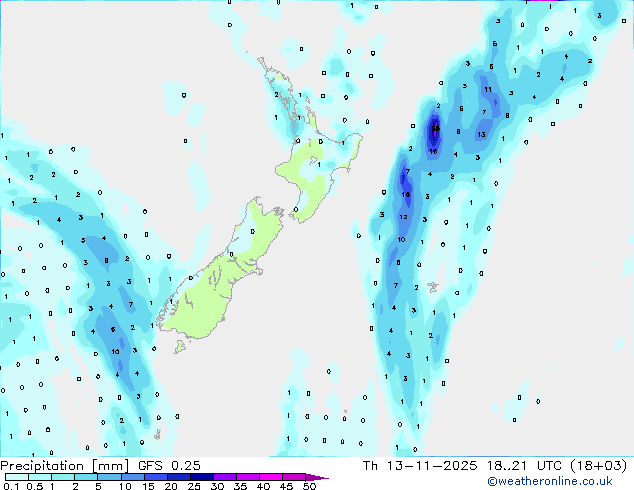Click the 'GFS 0.25' model label
Viewport: 634px width, 490px height.
(169, 466)
